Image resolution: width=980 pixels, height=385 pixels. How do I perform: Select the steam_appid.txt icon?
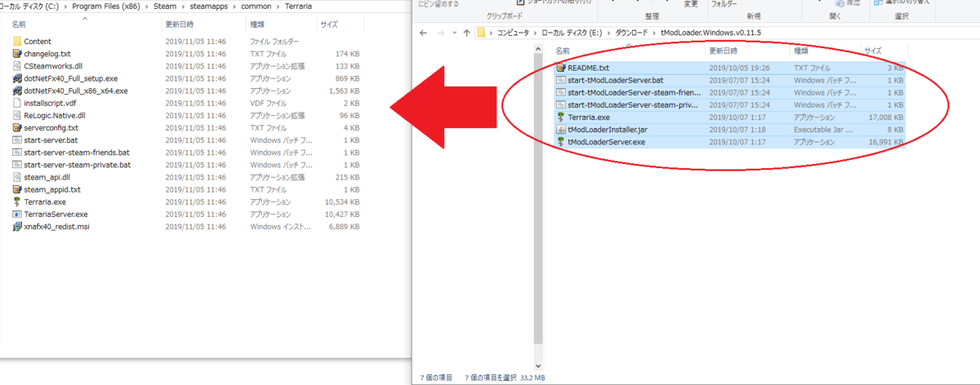pos(17,189)
